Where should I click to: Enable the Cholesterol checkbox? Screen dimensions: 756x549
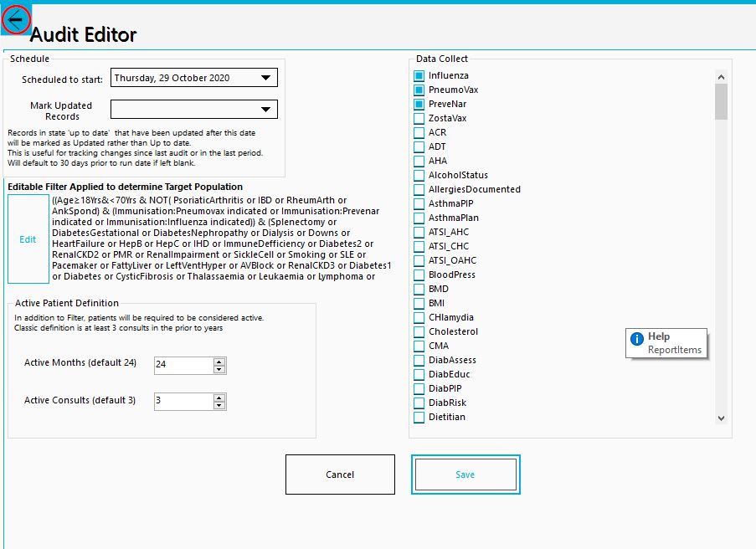(x=419, y=331)
